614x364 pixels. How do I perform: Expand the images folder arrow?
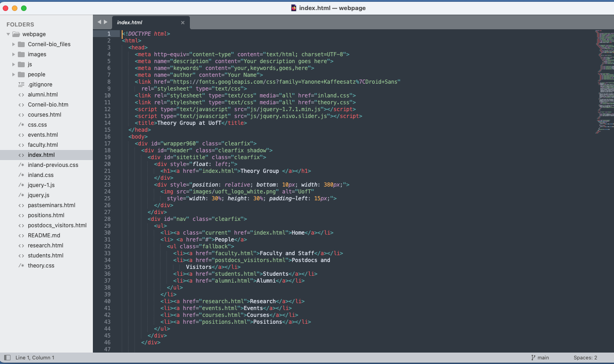pyautogui.click(x=14, y=54)
